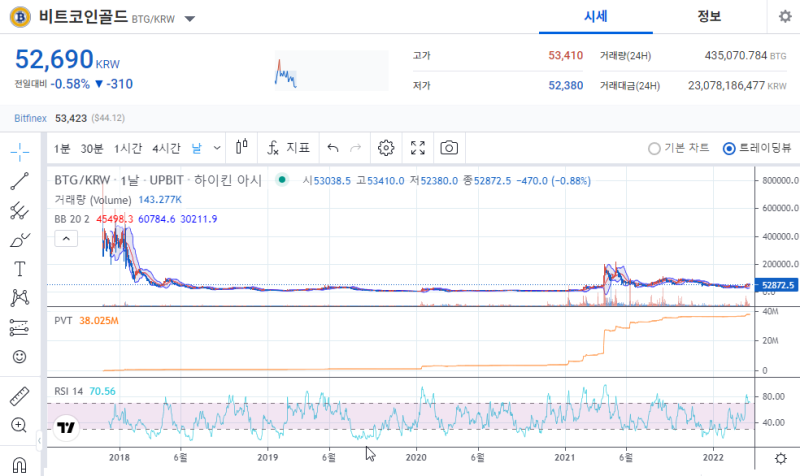Click the BB 20 2 indicator label
Viewport: 800px width, 476px height.
72,219
